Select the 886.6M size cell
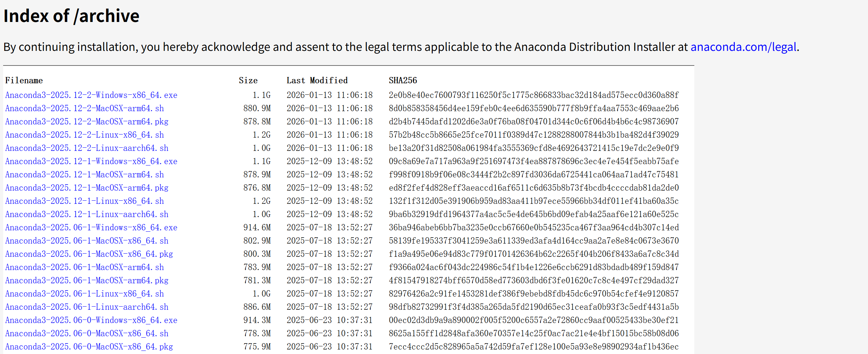 coord(257,307)
